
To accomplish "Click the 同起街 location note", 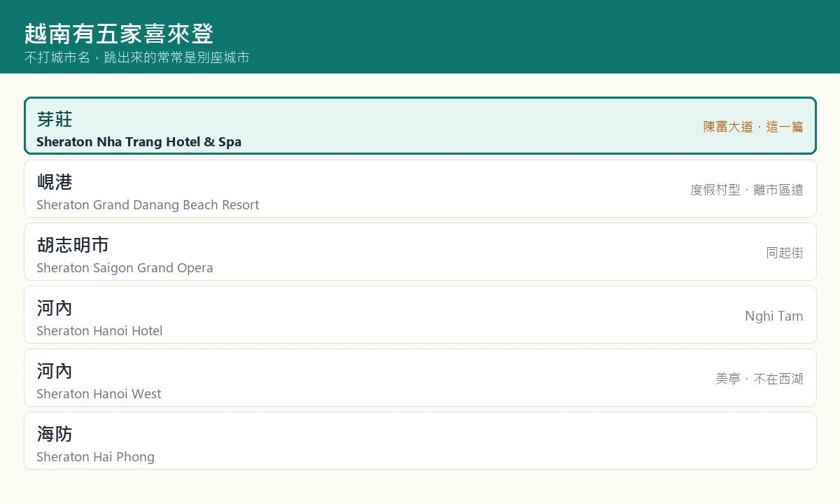I will tap(785, 253).
